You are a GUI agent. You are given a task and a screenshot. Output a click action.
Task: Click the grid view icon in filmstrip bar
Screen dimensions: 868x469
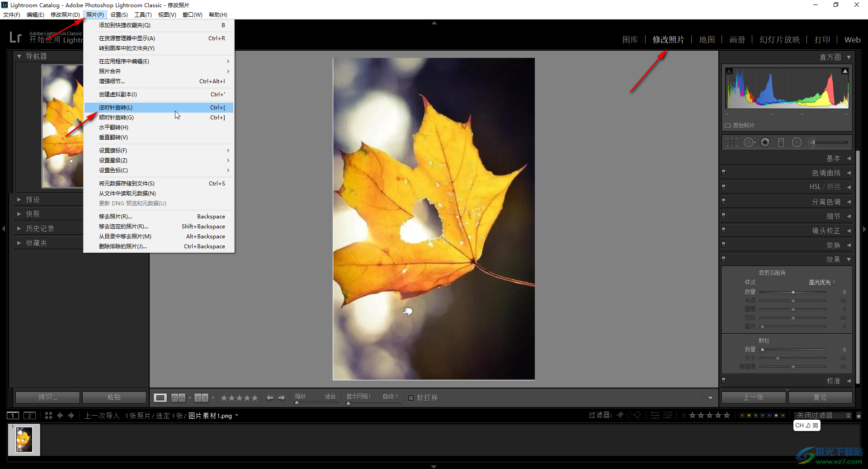(48, 415)
